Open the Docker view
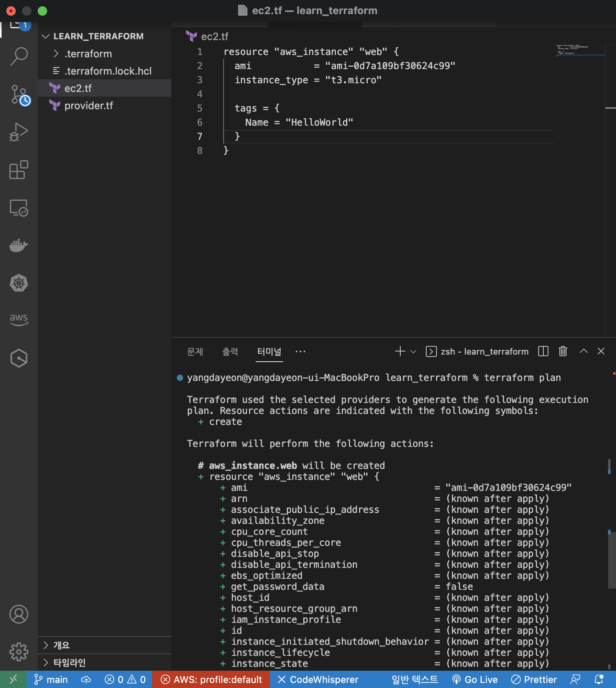This screenshot has width=616, height=688. tap(19, 245)
